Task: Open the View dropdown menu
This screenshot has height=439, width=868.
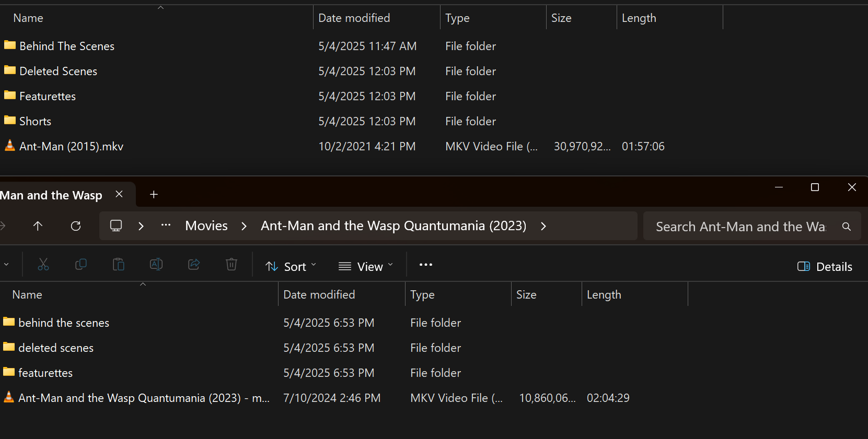Action: click(366, 267)
